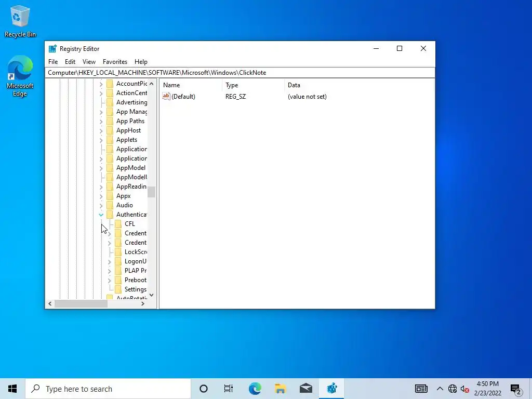Click the taskbar search box
Image resolution: width=532 pixels, height=399 pixels.
(108, 389)
